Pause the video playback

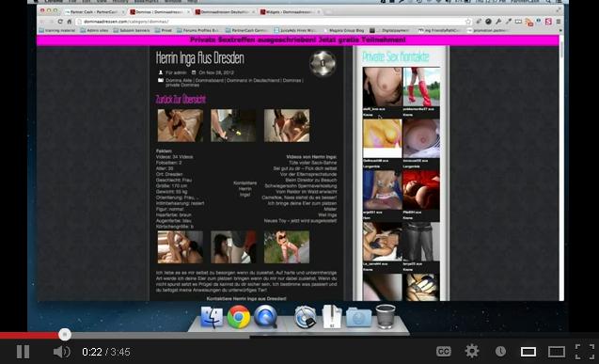click(x=23, y=352)
